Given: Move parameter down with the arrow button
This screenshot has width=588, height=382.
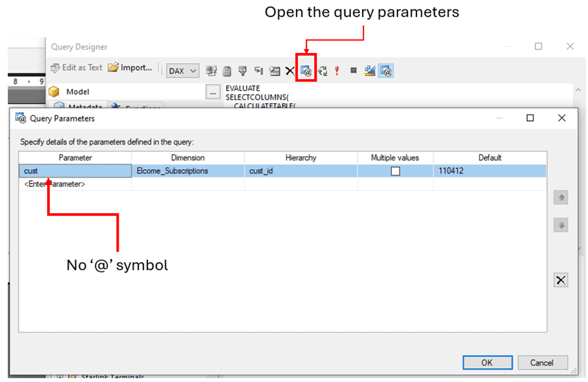Looking at the screenshot, I should pos(561,225).
